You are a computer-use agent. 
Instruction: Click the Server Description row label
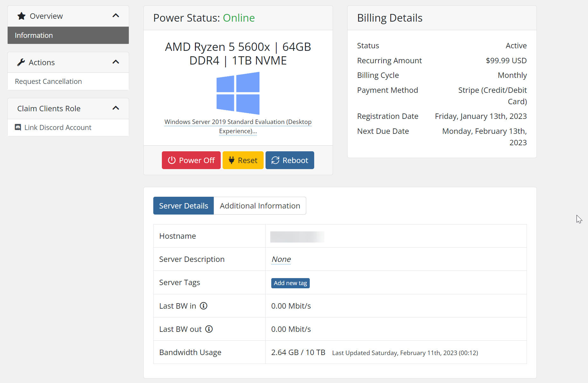(192, 259)
